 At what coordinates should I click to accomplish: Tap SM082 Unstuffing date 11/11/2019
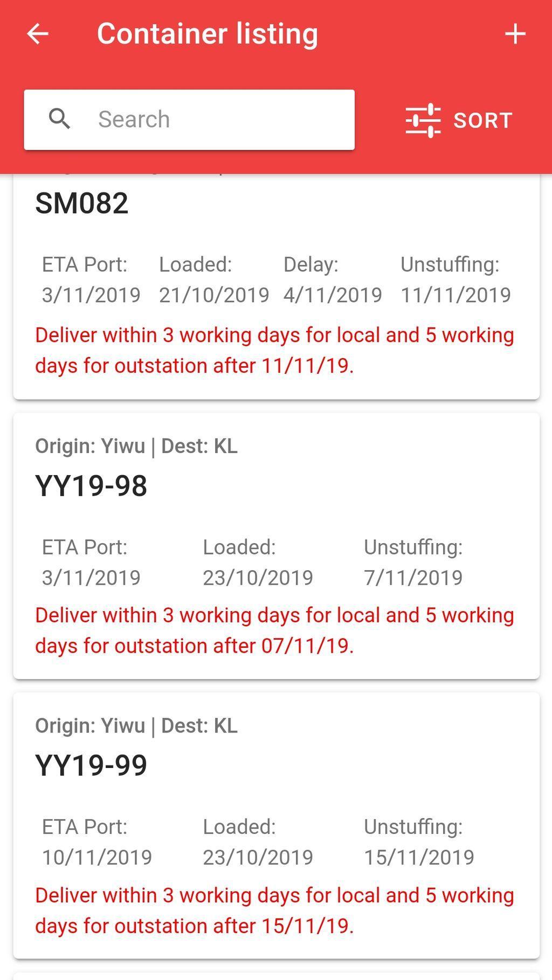click(456, 295)
